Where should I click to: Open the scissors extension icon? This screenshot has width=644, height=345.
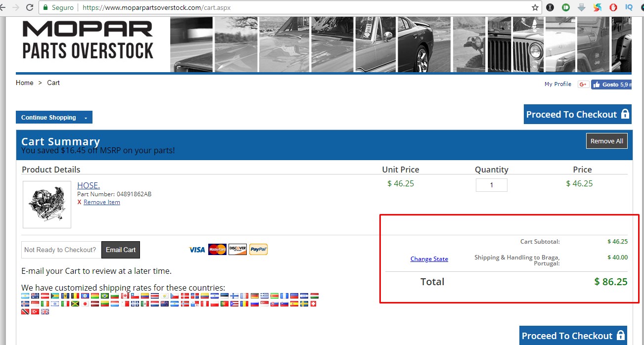(x=550, y=7)
